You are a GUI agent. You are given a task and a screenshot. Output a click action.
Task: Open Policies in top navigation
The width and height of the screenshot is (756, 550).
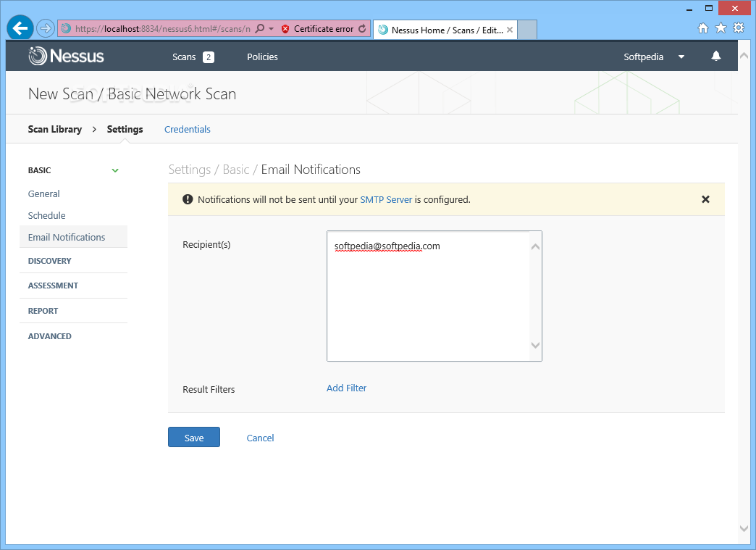(262, 57)
